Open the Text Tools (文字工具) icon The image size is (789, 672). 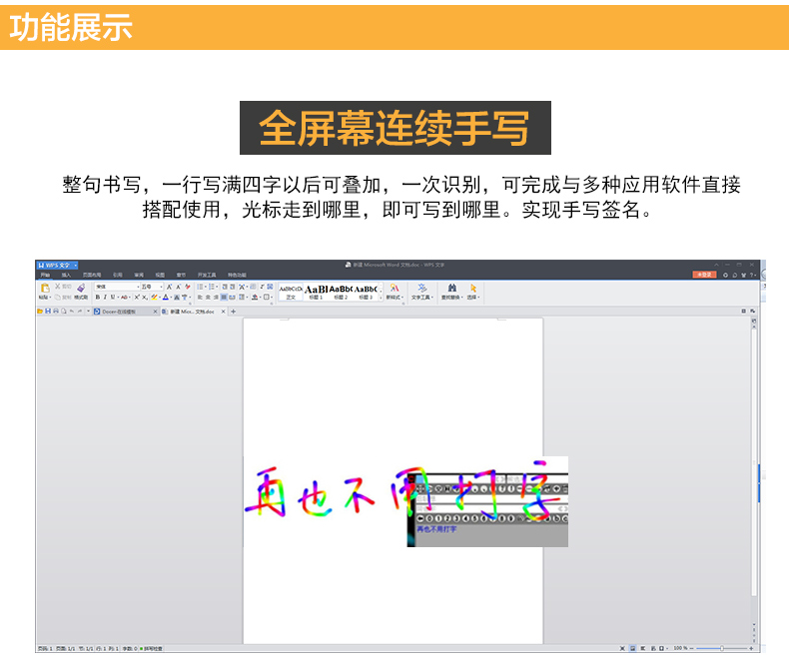pos(422,290)
